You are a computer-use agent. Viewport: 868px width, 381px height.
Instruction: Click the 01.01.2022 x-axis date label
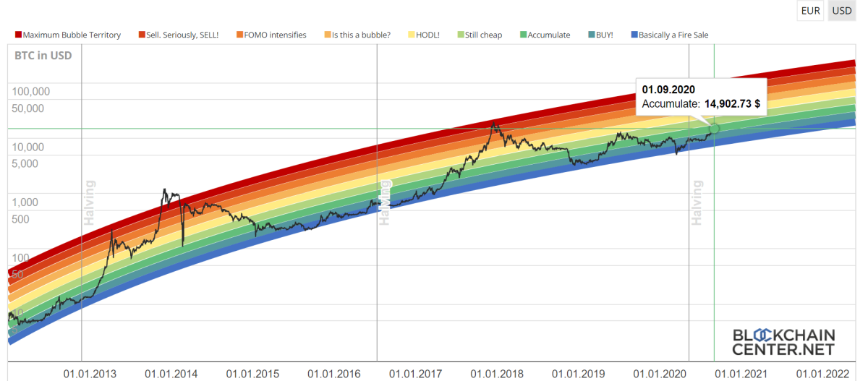click(x=822, y=373)
